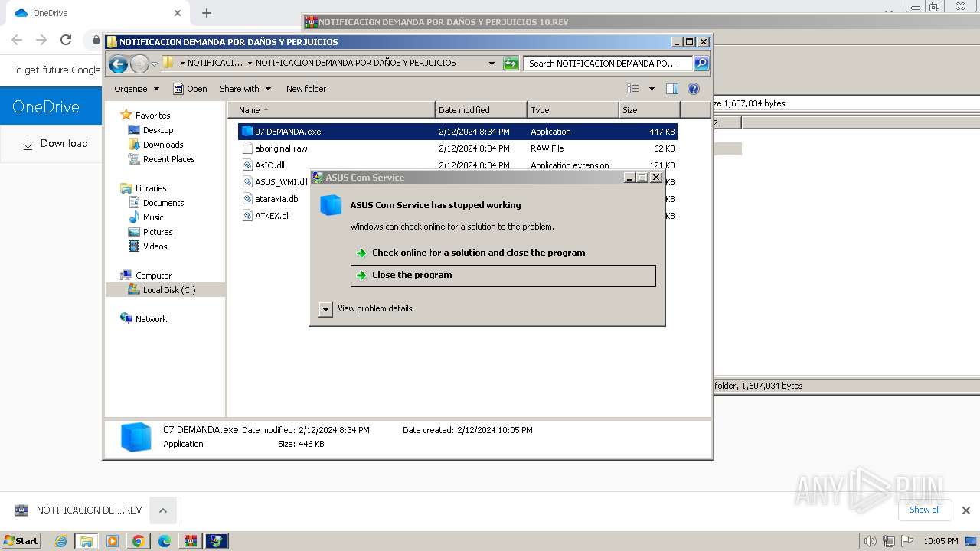Close the browser downloads bar
The image size is (980, 551).
tap(965, 510)
